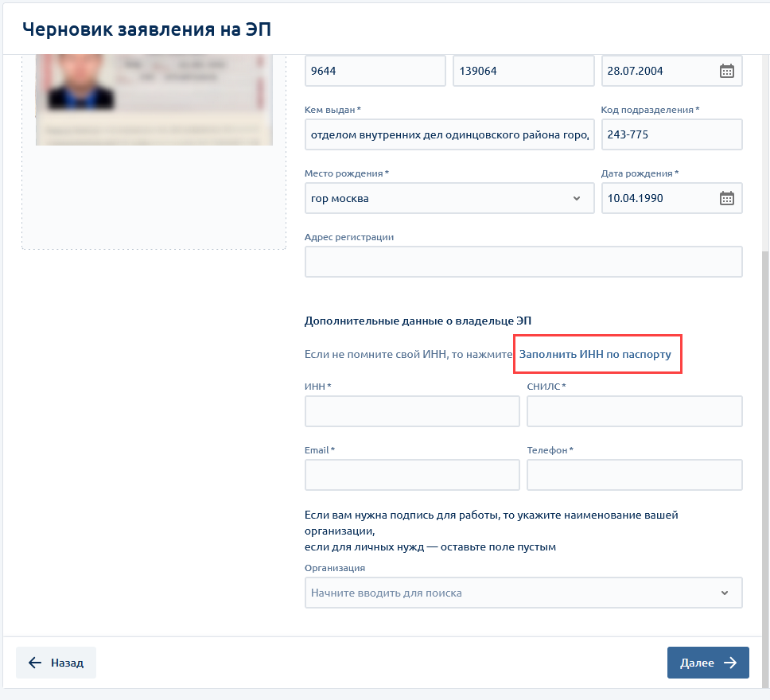Expand the Место рождения dropdown
Viewport: 770px width, 700px height.
577,199
